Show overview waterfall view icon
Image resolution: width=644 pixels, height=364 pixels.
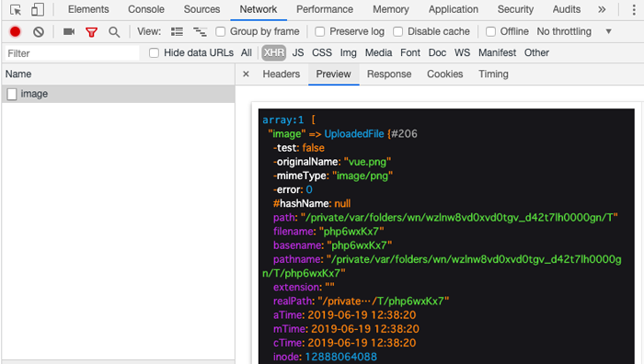(200, 31)
